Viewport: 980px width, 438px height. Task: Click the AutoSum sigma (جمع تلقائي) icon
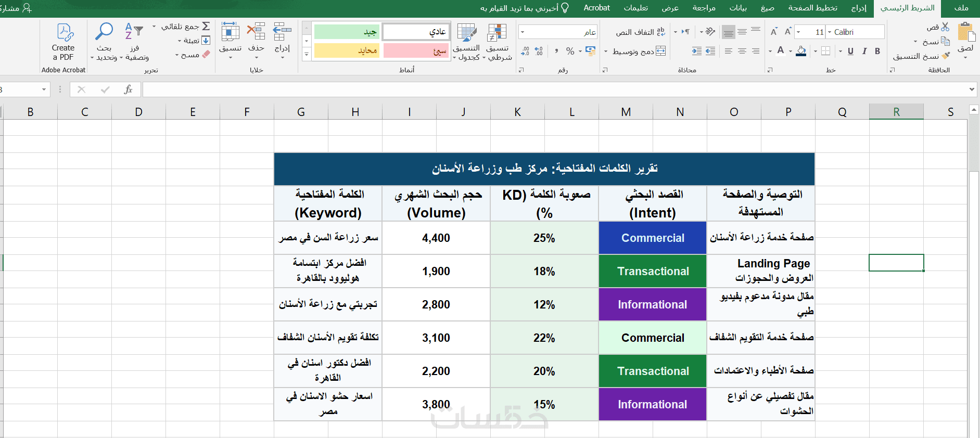206,26
